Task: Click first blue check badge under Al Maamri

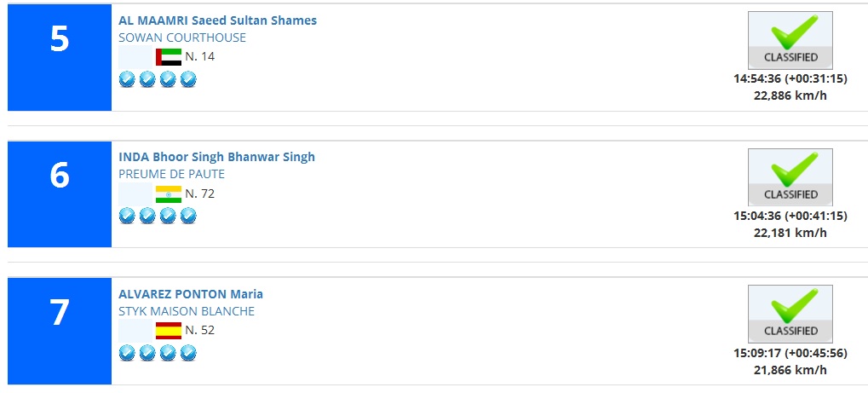Action: pyautogui.click(x=127, y=79)
